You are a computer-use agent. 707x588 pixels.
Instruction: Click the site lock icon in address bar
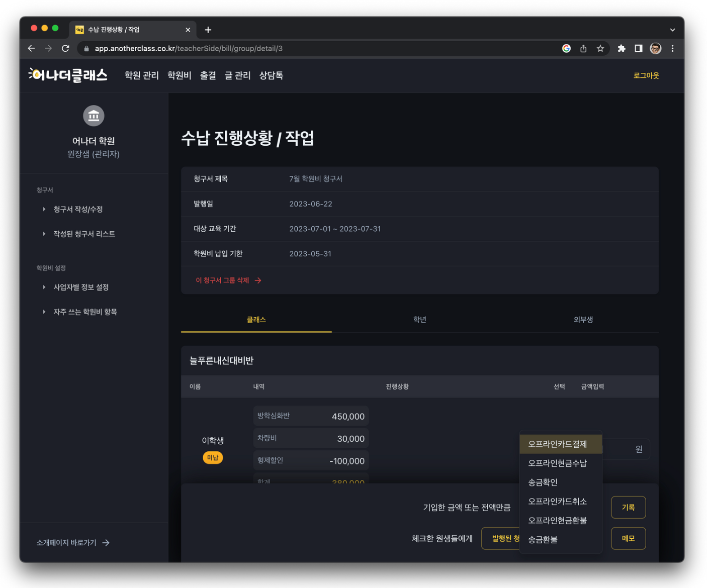(x=86, y=48)
